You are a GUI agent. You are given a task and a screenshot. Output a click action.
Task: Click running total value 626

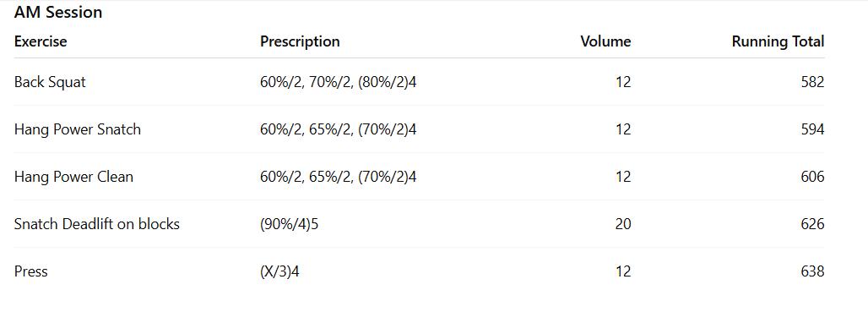point(812,224)
